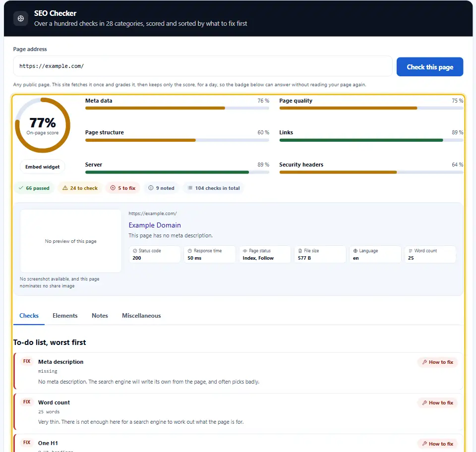Click the FIX badge on Word count row
Viewport: 476px width, 452px height.
[27, 402]
